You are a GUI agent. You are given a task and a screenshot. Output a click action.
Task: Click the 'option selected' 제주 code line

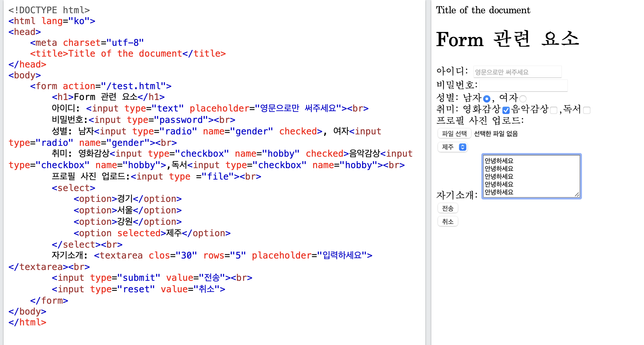152,233
